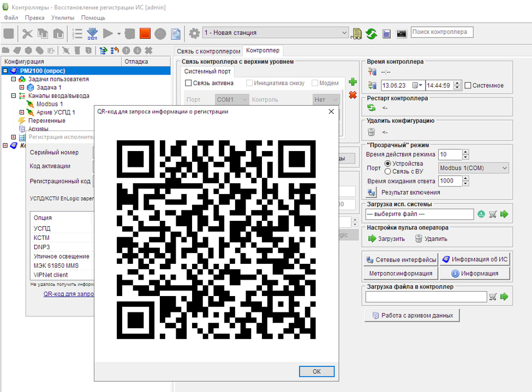Screen dimensions: 532x392
Task: Open the Modbus 1(COM) port dropdown
Action: coord(473,168)
